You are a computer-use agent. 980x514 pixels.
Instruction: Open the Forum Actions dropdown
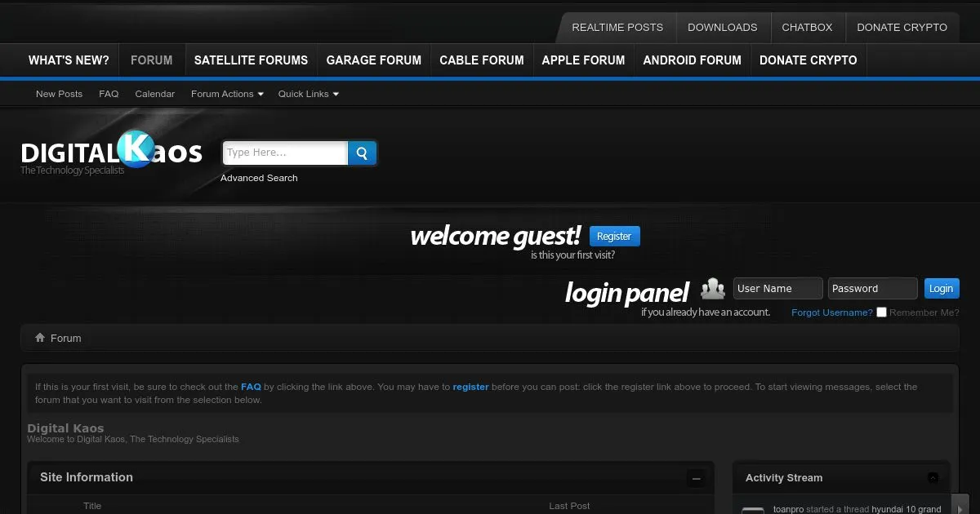pos(227,94)
